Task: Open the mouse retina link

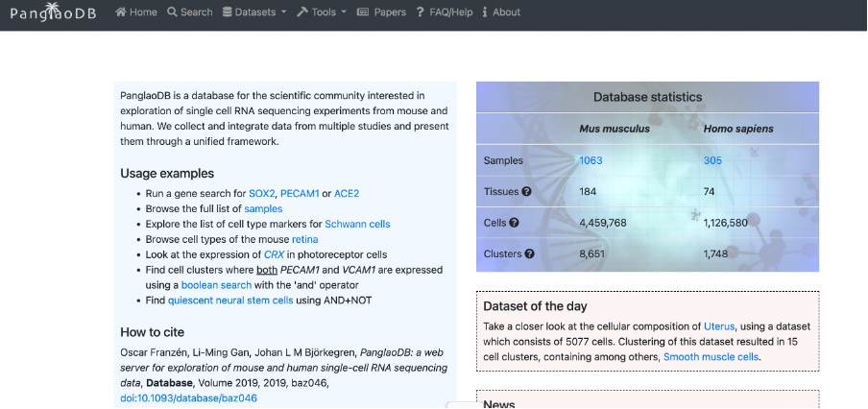Action: tap(305, 239)
